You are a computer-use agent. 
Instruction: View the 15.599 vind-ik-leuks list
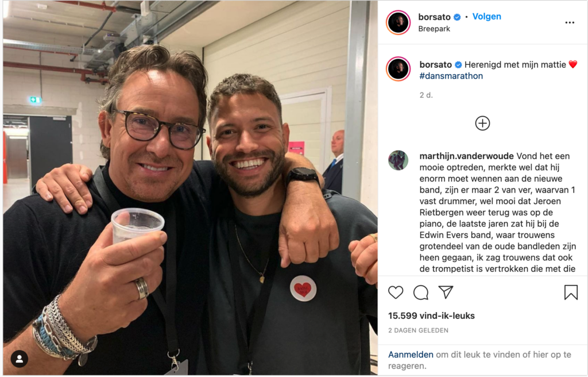click(x=431, y=316)
